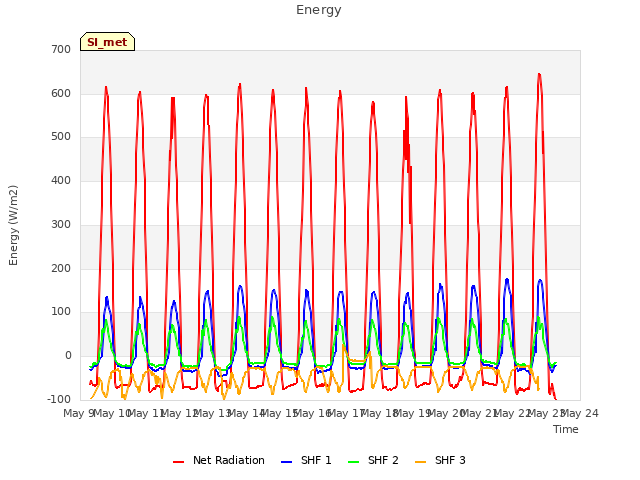Click the 0 y-axis tick label

pos(68,356)
